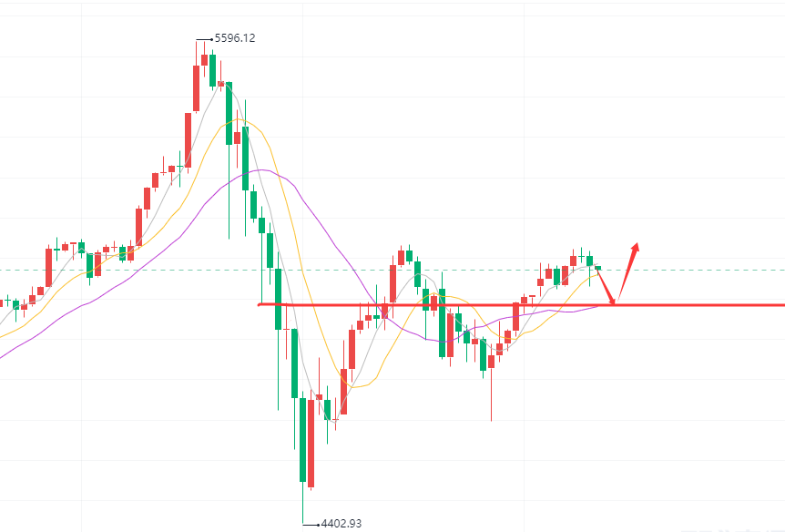Click the red upward arrow head
This screenshot has width=785, height=532.
pyautogui.click(x=636, y=247)
